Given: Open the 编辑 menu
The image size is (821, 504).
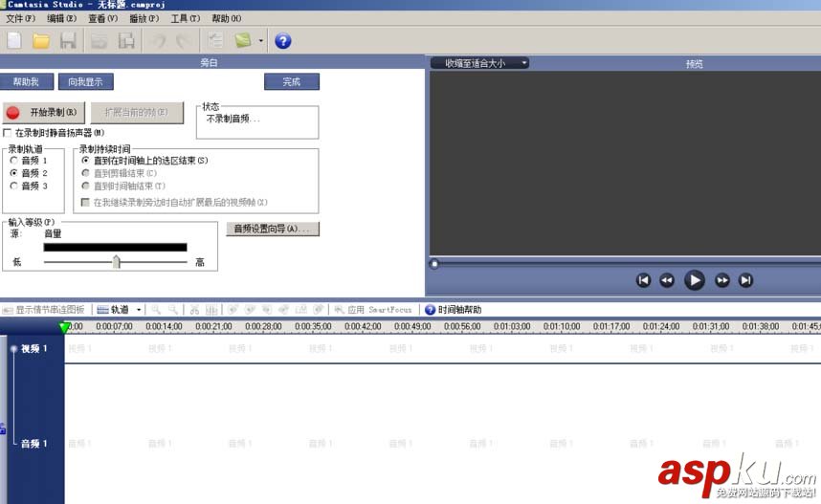Looking at the screenshot, I should tap(62, 18).
